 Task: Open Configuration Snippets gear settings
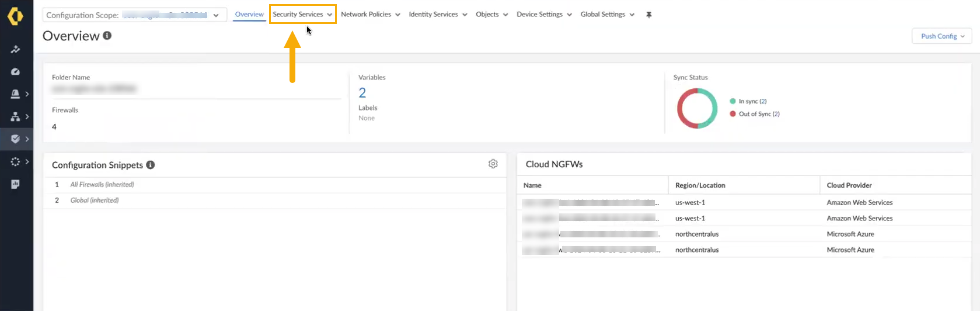pyautogui.click(x=493, y=164)
